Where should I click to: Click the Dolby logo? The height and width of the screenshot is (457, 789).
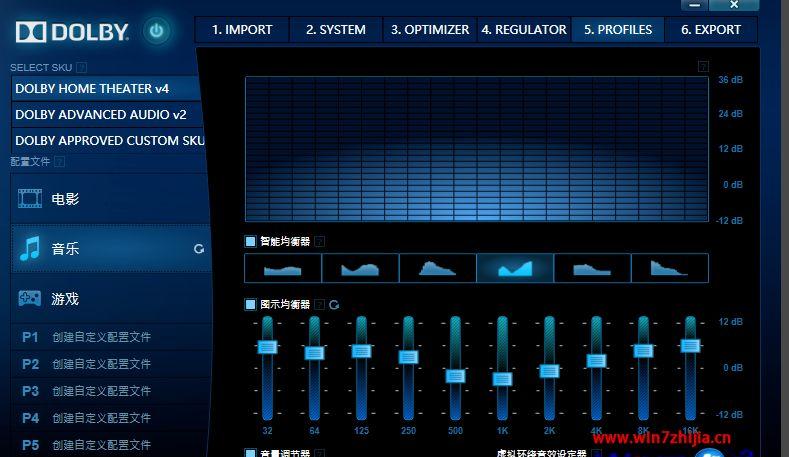tap(72, 32)
